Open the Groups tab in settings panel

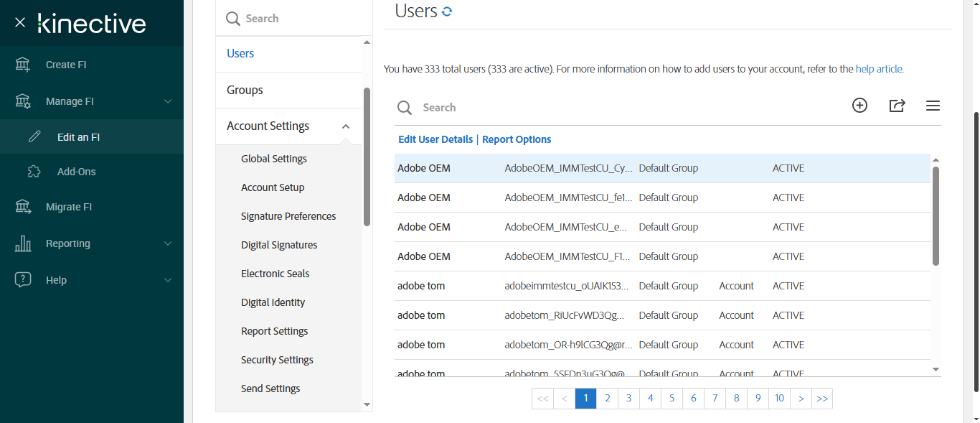click(x=245, y=90)
